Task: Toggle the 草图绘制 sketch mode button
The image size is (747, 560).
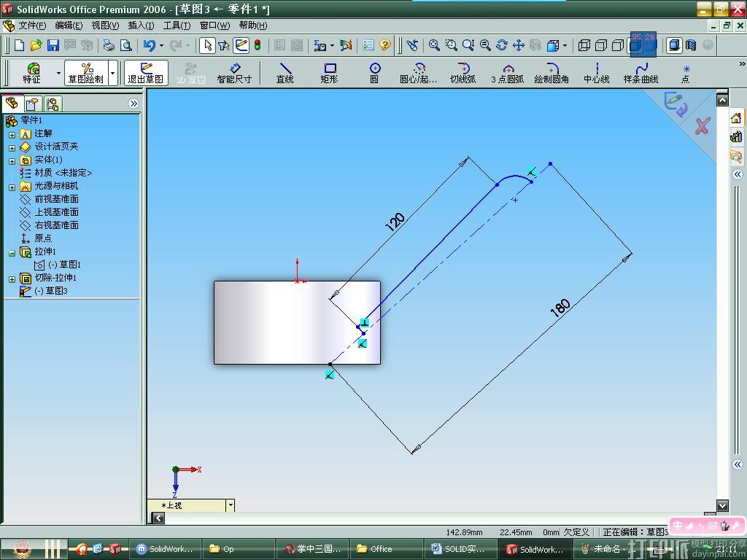Action: pyautogui.click(x=86, y=72)
